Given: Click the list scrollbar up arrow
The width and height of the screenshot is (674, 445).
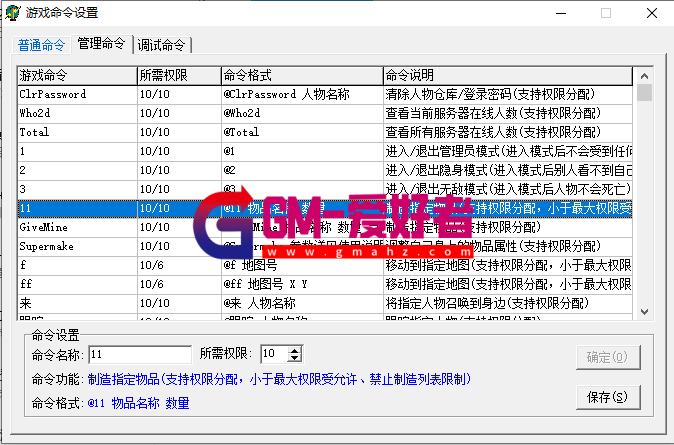Looking at the screenshot, I should [x=644, y=75].
